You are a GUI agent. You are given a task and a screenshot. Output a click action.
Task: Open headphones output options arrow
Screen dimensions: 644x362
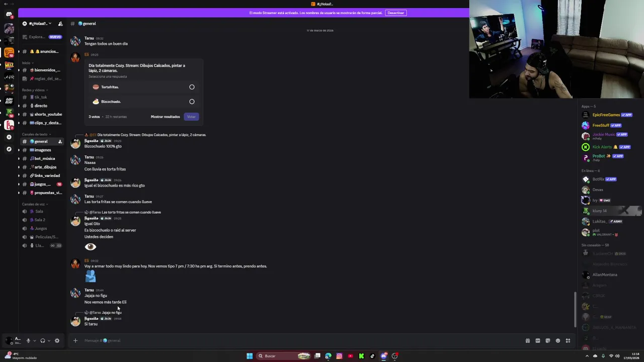(49, 341)
